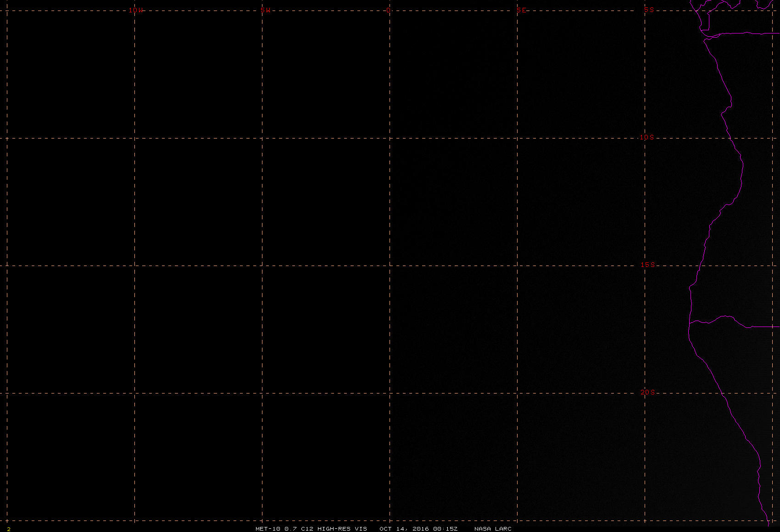This screenshot has width=780, height=532.
Task: Click the 00:15Z time stamp
Action: click(x=446, y=529)
